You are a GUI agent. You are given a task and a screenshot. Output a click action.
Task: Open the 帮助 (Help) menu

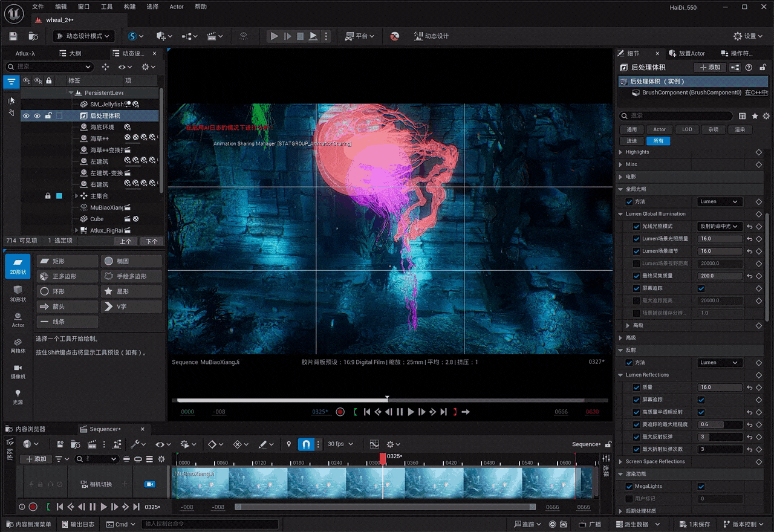tap(201, 7)
